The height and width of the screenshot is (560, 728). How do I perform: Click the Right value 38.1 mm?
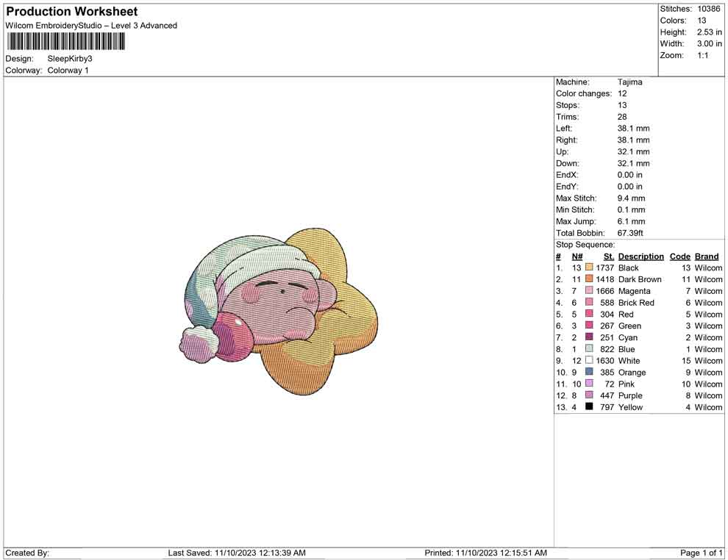[x=633, y=140]
